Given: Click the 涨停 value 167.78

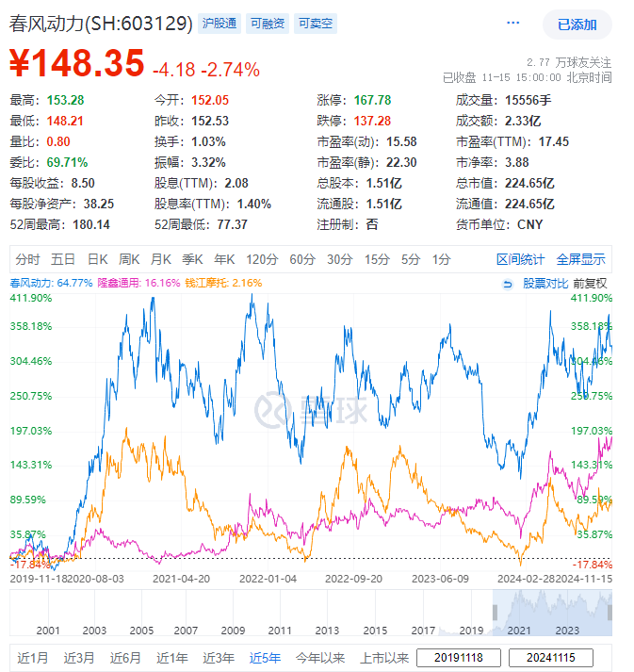Looking at the screenshot, I should 372,100.
